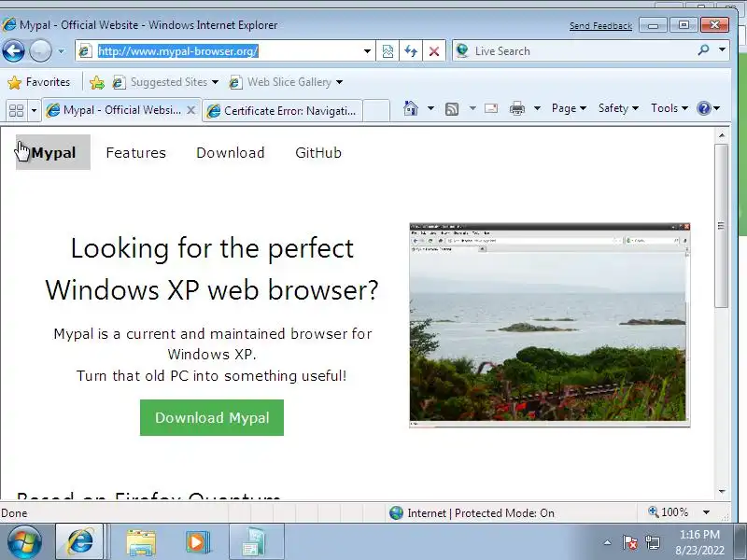
Task: Click the Send Feedback link
Action: click(600, 26)
